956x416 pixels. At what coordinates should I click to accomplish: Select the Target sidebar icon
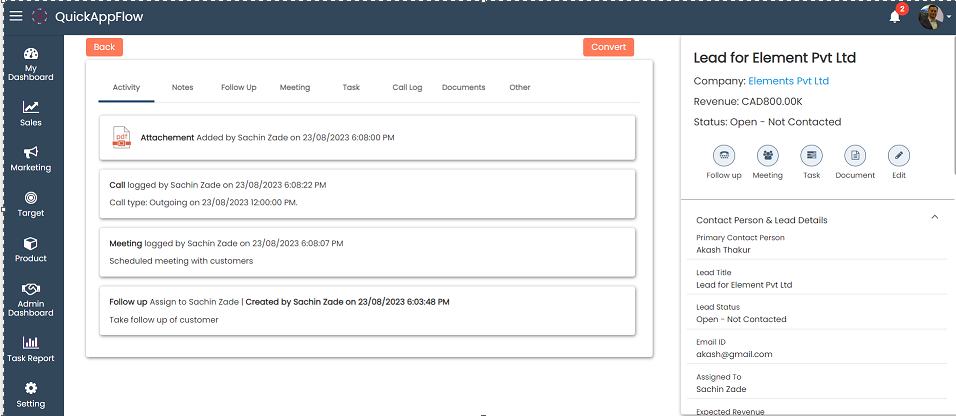point(31,204)
